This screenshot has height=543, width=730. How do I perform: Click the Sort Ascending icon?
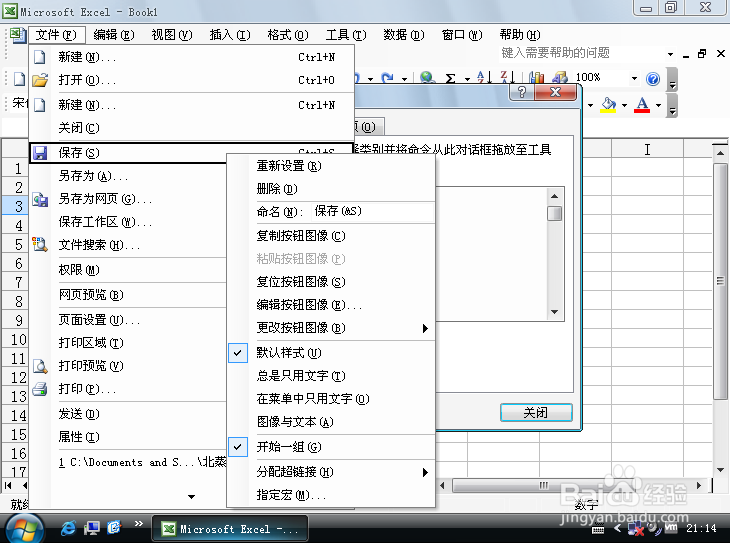tap(484, 77)
